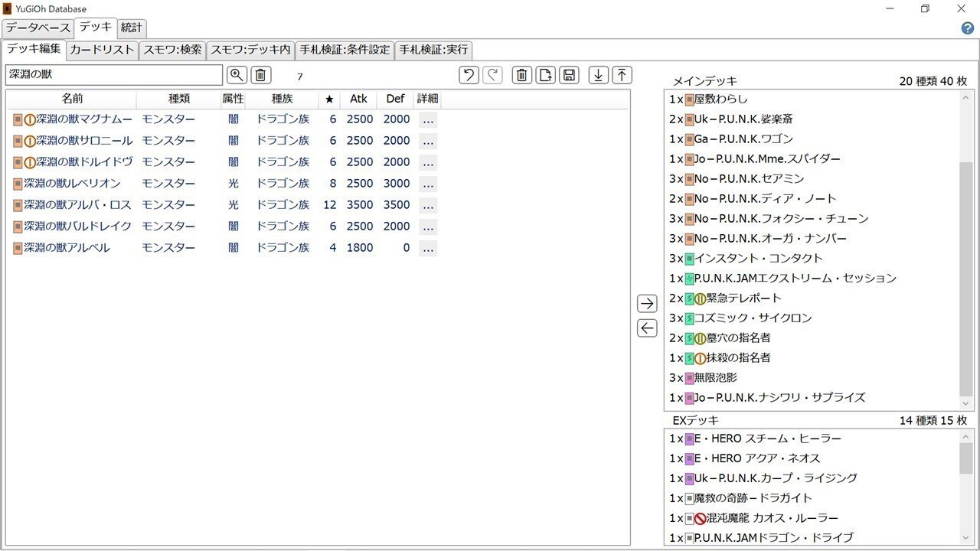Open details button for 深淵の獣マグナムート

tap(428, 119)
